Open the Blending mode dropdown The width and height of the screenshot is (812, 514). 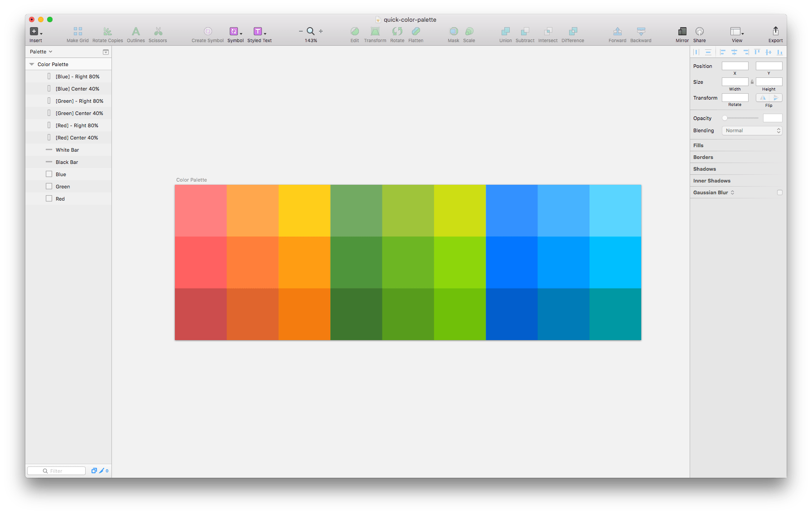(x=752, y=130)
